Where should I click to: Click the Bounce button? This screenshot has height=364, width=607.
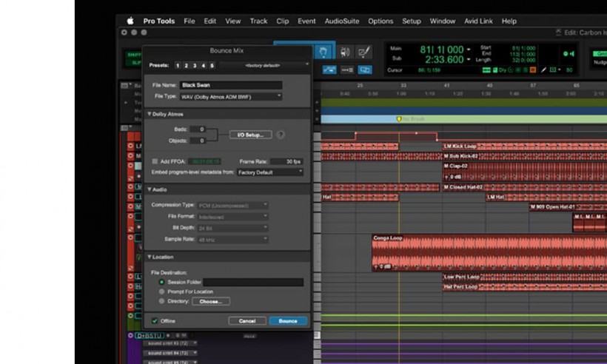288,320
